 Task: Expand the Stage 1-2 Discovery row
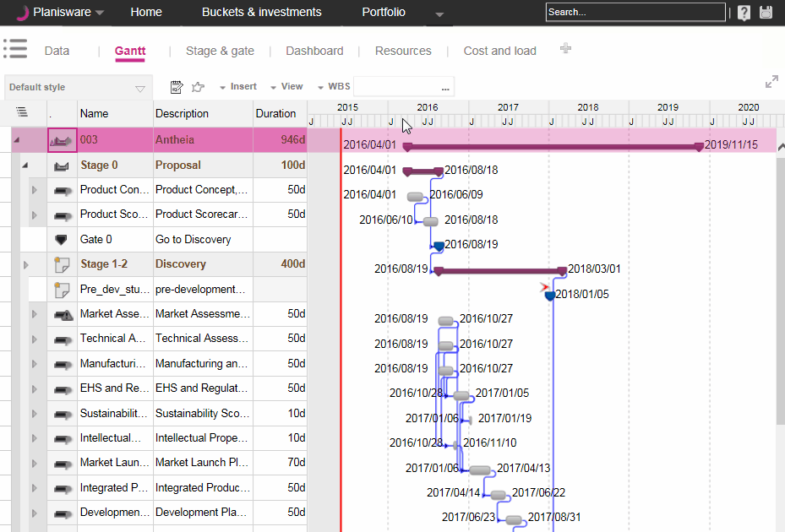tap(25, 265)
